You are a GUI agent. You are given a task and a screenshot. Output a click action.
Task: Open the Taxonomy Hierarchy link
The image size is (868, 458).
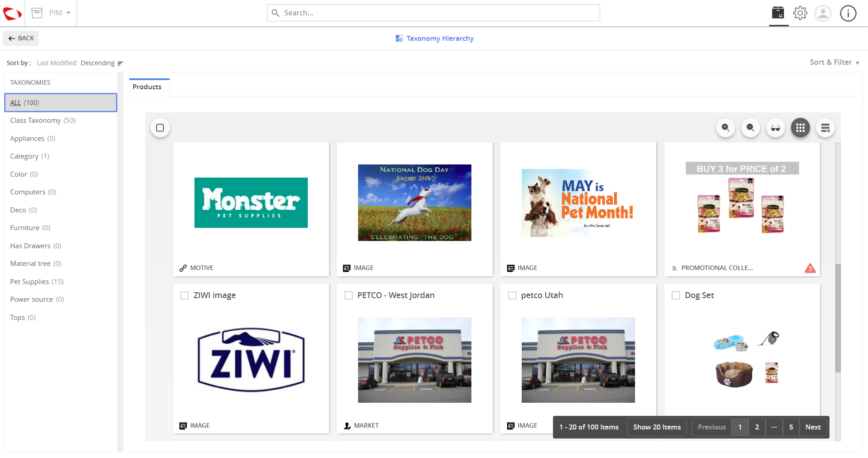coord(440,39)
